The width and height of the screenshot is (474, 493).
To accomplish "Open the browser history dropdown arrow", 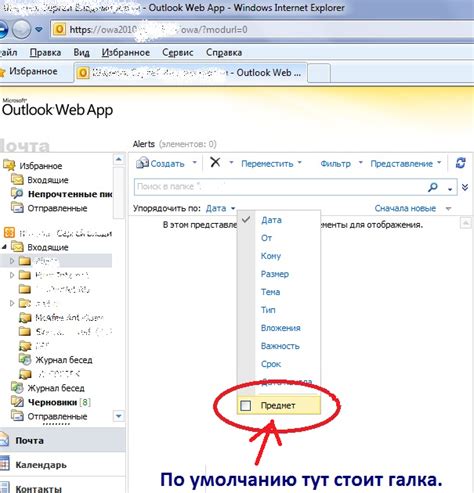I will coord(39,29).
